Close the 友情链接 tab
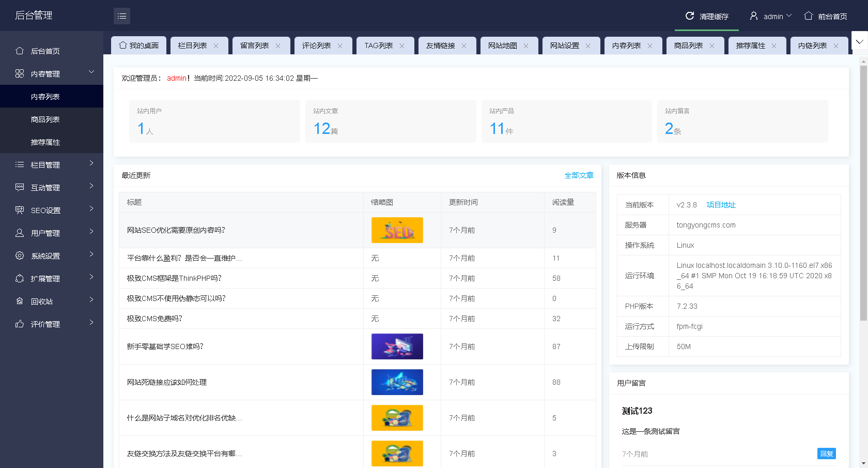 coord(464,46)
